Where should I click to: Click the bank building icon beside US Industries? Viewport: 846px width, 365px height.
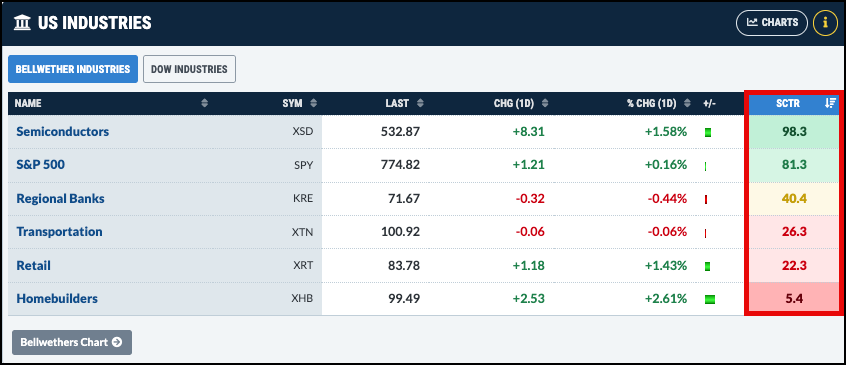(22, 23)
